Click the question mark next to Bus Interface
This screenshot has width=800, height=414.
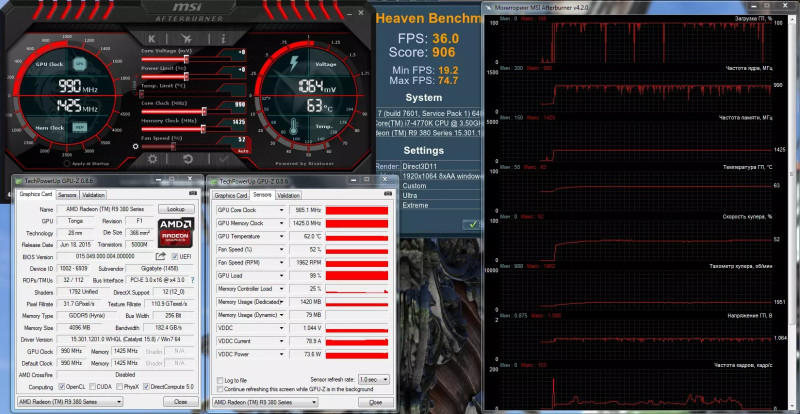[192, 280]
